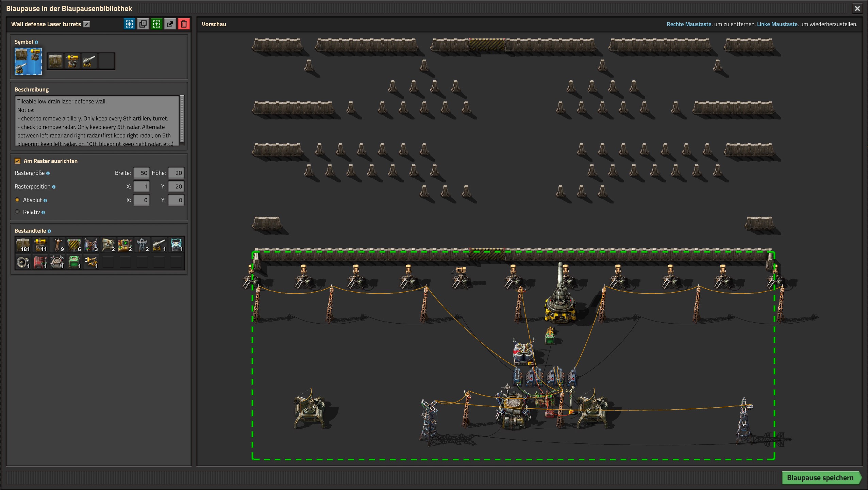Click the info icon next to Rastergröße

(48, 173)
